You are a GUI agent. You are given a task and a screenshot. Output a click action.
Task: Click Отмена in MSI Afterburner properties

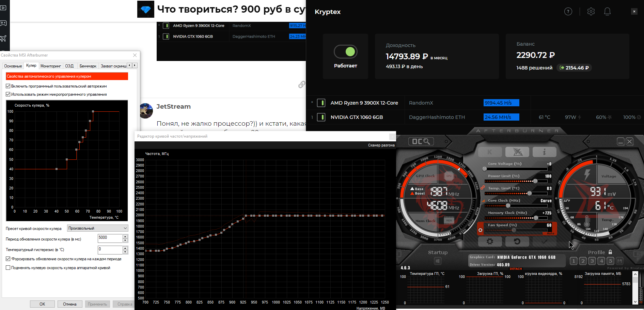pos(70,304)
